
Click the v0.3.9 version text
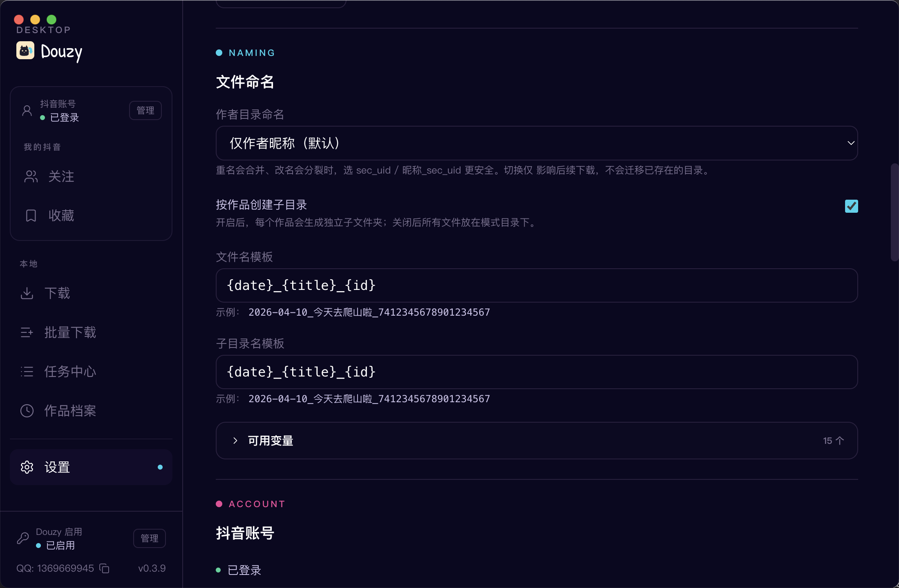[x=152, y=568]
